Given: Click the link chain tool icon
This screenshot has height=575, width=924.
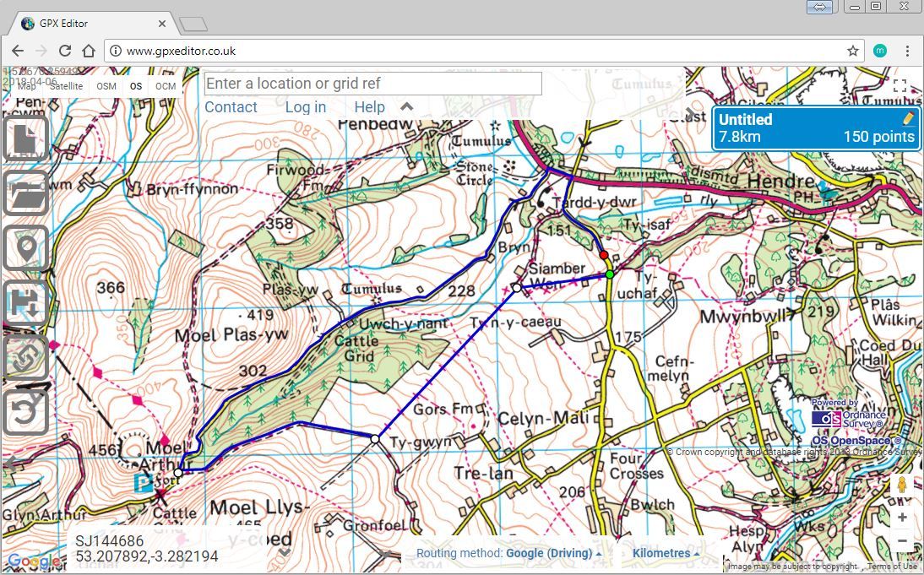Looking at the screenshot, I should pos(25,358).
